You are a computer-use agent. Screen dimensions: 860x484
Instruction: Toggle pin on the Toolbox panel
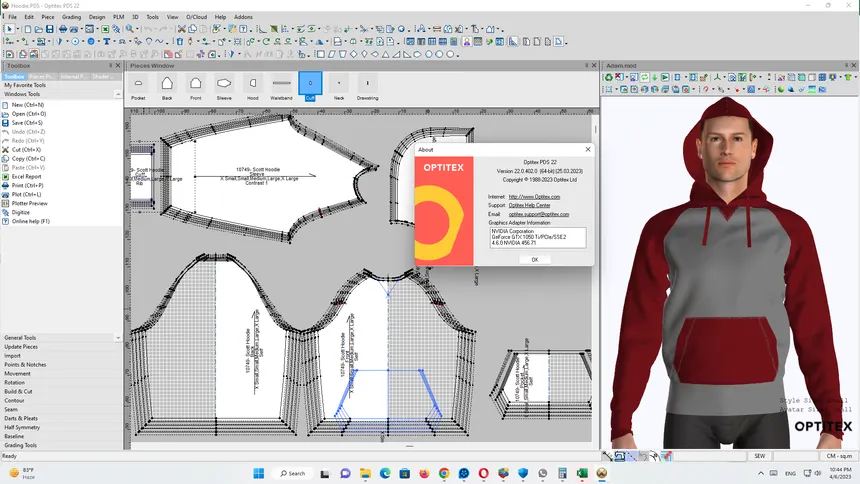[x=110, y=65]
